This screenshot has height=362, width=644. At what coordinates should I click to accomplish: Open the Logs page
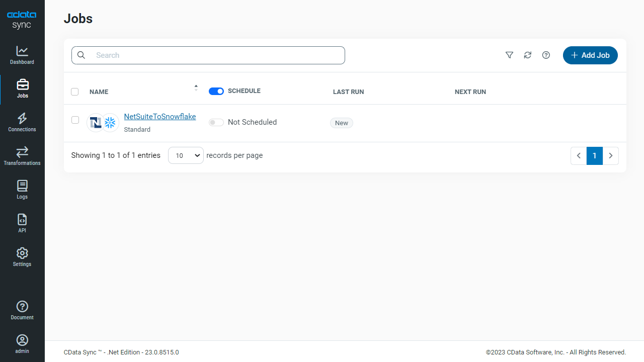point(22,190)
